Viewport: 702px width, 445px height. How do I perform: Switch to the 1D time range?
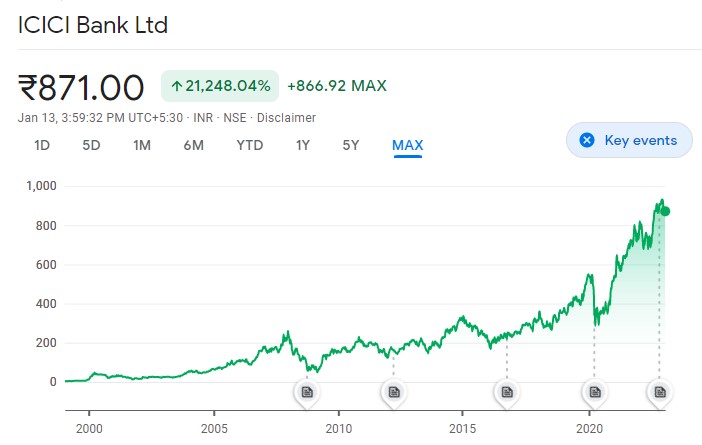point(42,145)
